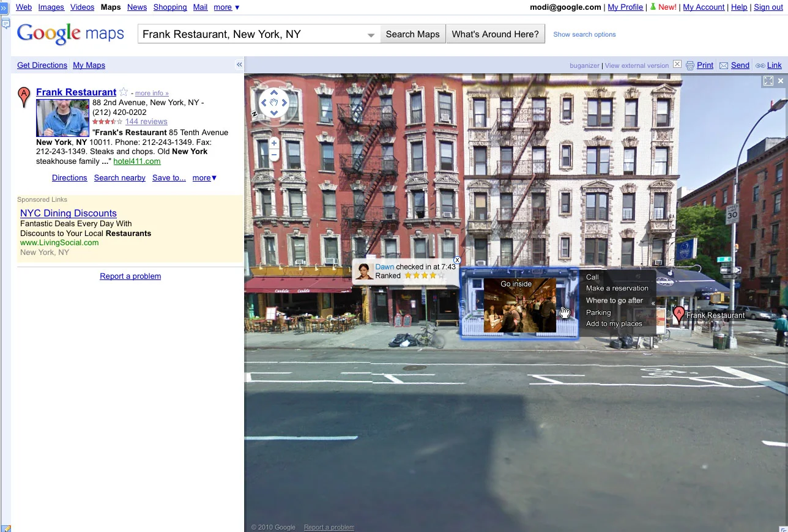This screenshot has height=532, width=788.
Task: Open the search suggestions dropdown arrow
Action: tap(371, 35)
